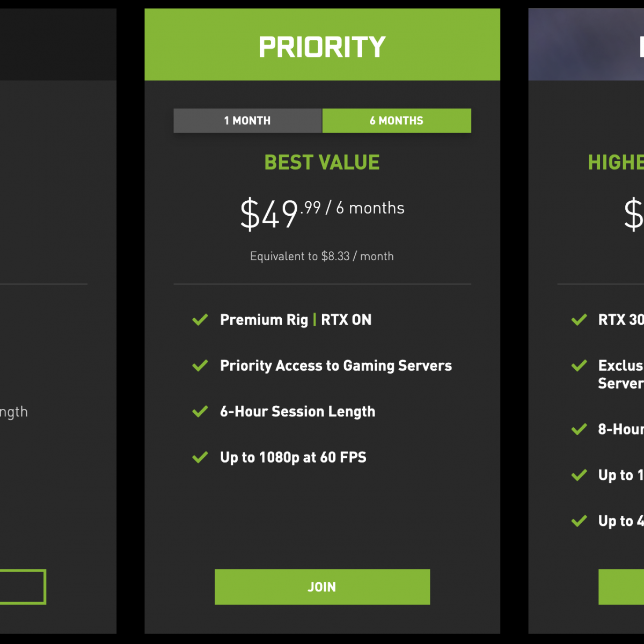Click the last checkmark in the right-hand plan card

point(579,521)
